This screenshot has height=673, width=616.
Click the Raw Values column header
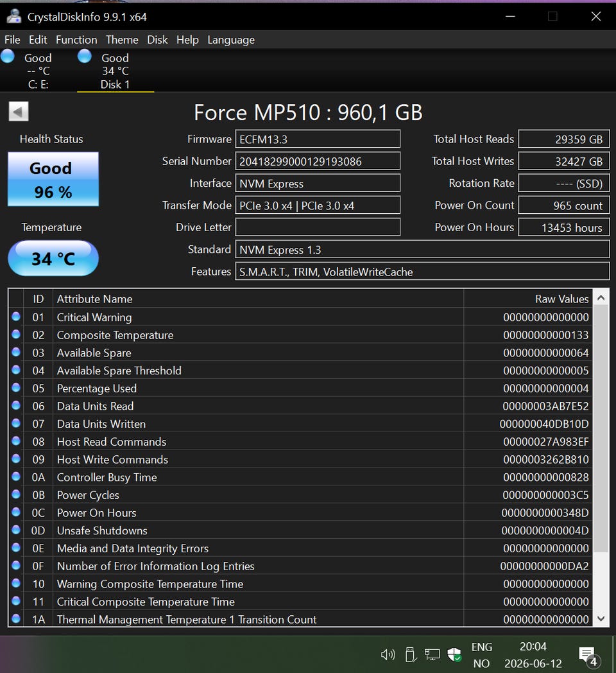[528, 299]
